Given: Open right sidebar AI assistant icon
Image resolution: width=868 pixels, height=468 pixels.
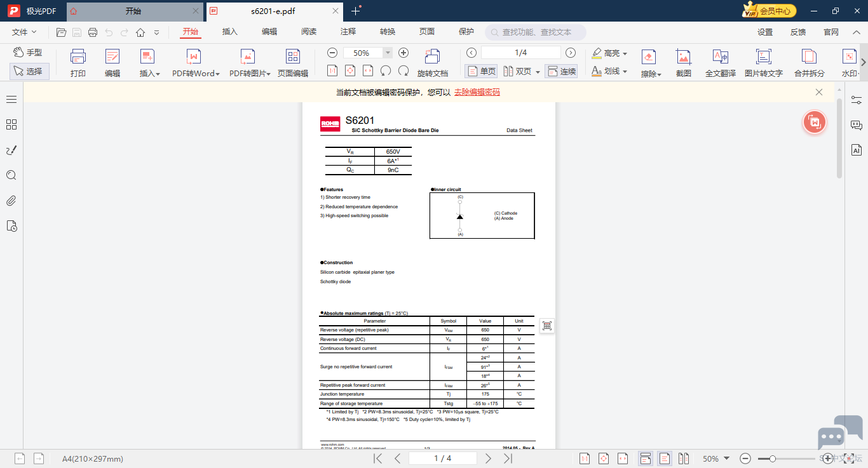Looking at the screenshot, I should [x=856, y=150].
